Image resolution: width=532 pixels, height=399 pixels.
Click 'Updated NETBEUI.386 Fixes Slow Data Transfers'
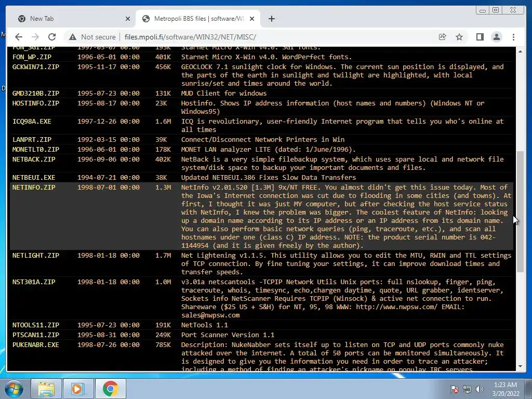click(269, 178)
